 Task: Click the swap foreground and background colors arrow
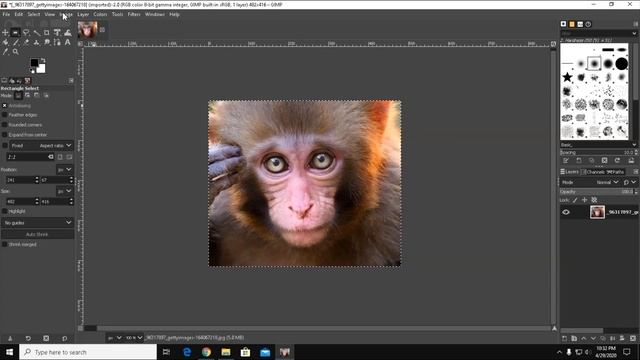[43, 60]
